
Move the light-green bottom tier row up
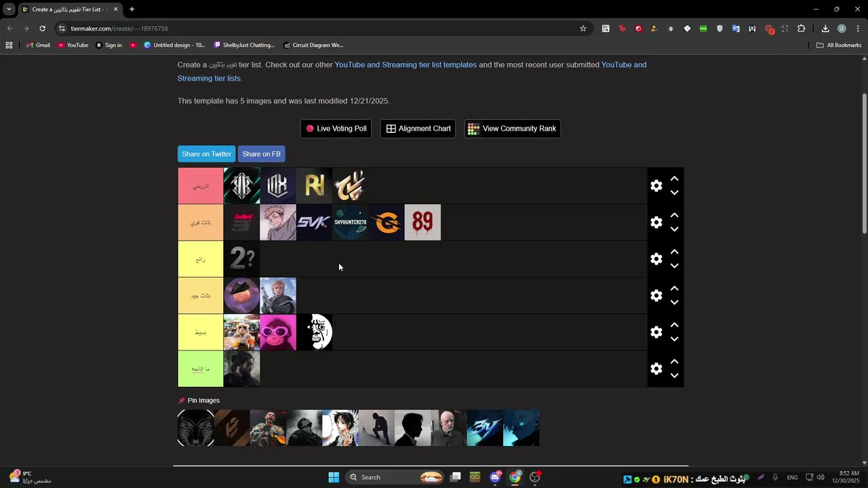(674, 362)
